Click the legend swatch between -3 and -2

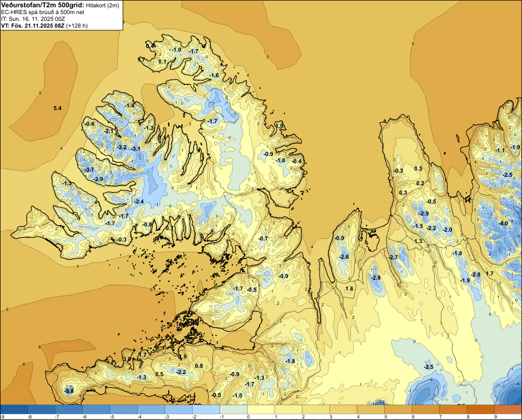(x=179, y=410)
